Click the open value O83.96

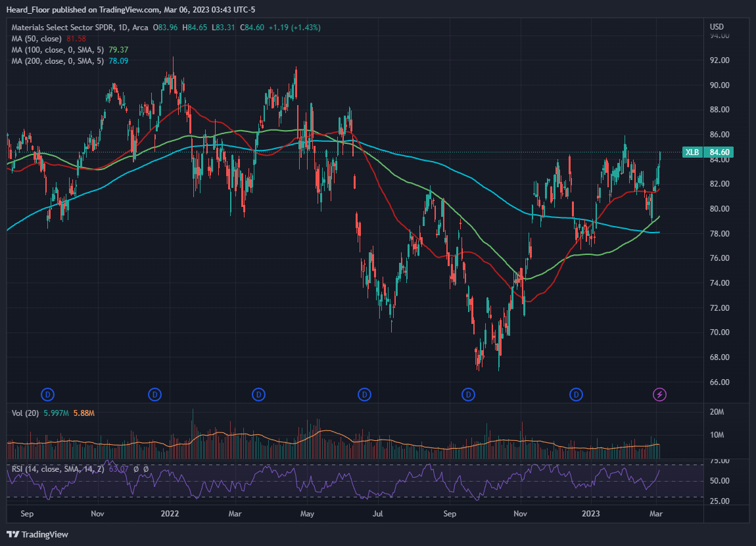tap(166, 28)
